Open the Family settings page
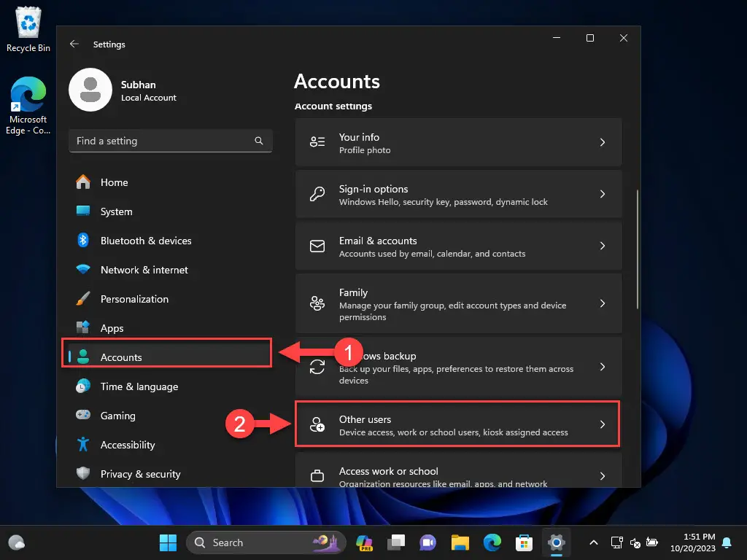This screenshot has height=560, width=747. pyautogui.click(x=458, y=303)
